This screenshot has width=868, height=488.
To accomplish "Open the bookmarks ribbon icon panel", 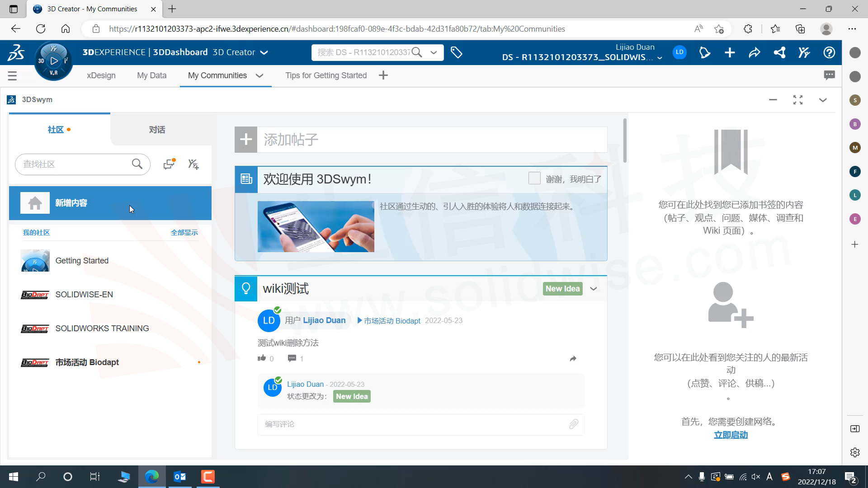I will point(731,152).
